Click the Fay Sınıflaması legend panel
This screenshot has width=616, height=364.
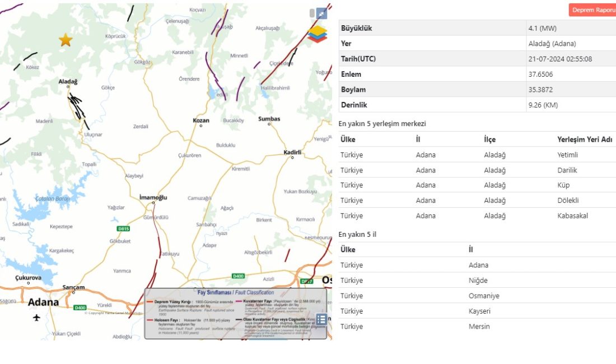click(236, 314)
